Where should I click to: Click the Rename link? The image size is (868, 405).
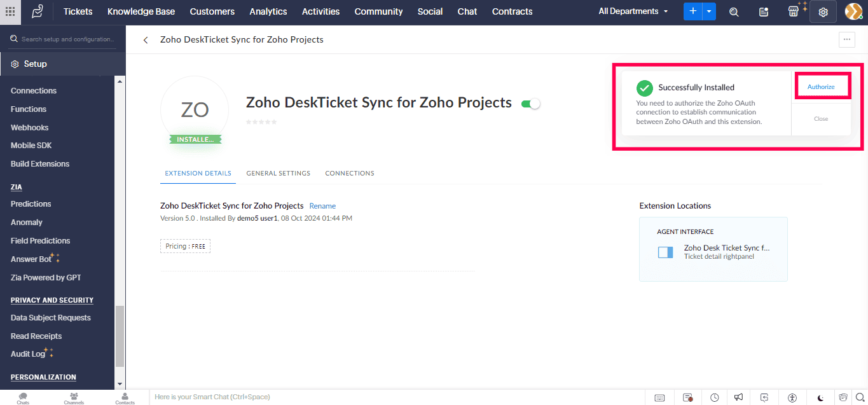pos(322,206)
